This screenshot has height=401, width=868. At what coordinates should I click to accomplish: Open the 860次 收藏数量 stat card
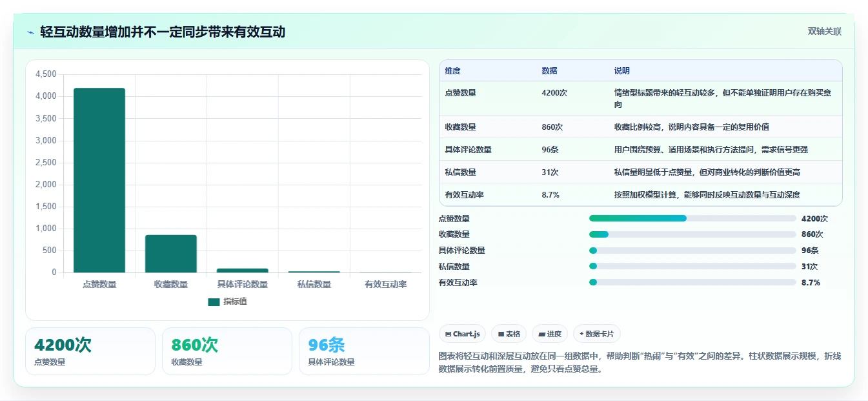point(227,351)
